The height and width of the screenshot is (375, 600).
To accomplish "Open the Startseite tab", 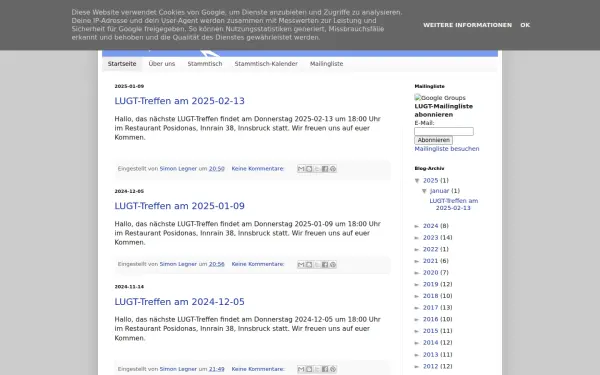I will click(122, 64).
